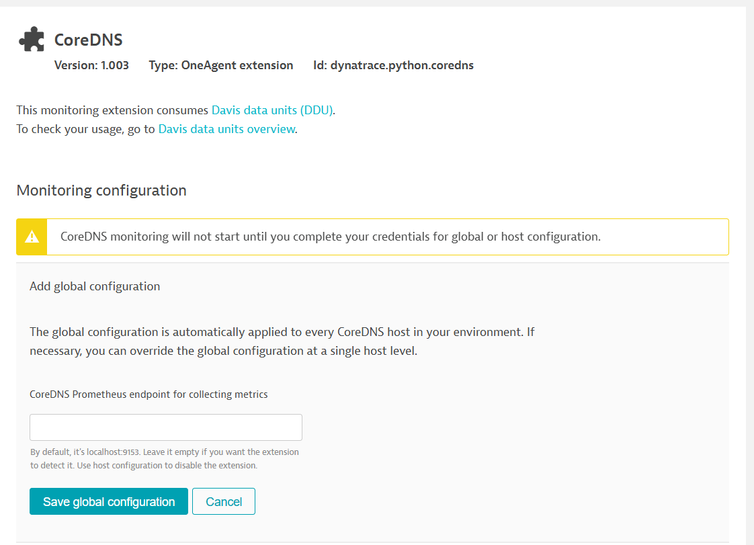Screen dimensions: 754x545
Task: Click the "This monitoring extension consumes" text
Action: pos(112,110)
